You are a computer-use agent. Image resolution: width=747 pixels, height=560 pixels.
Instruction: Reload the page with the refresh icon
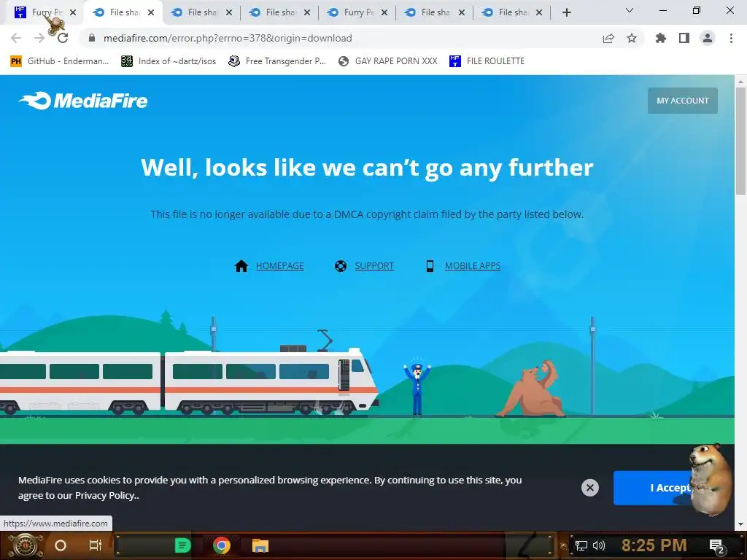click(63, 38)
